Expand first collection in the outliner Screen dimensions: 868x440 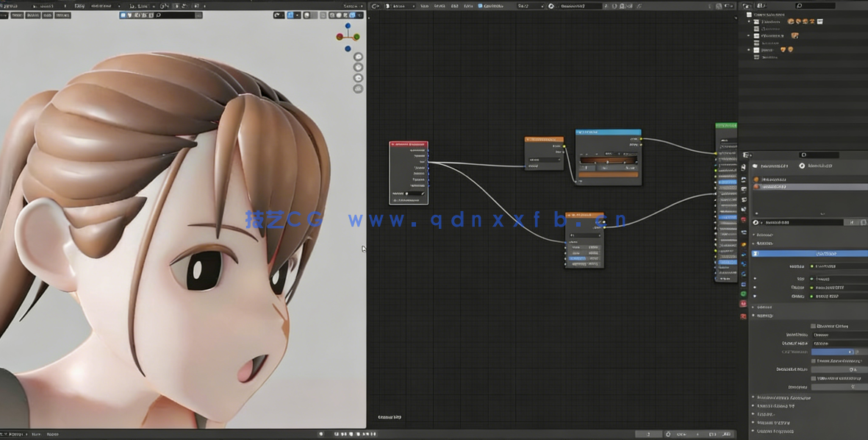(749, 21)
